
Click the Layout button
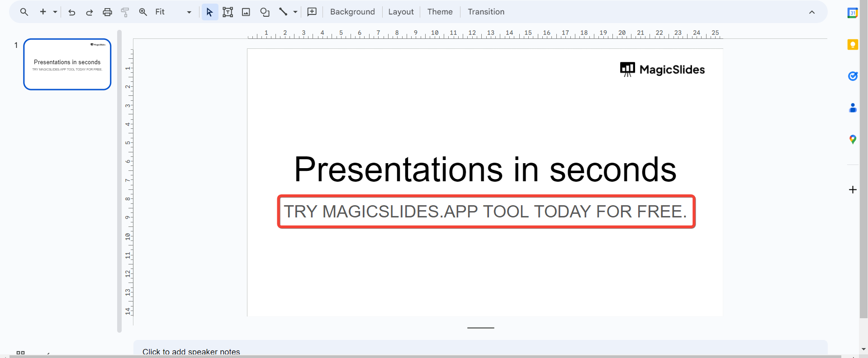401,12
